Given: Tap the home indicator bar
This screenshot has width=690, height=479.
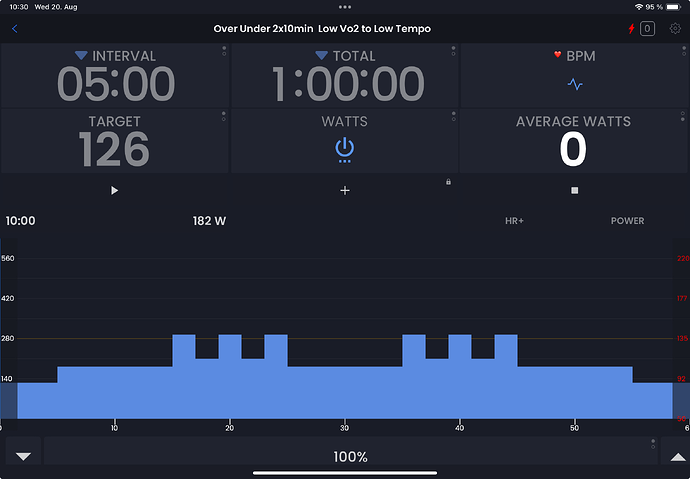Looking at the screenshot, I should pyautogui.click(x=345, y=473).
